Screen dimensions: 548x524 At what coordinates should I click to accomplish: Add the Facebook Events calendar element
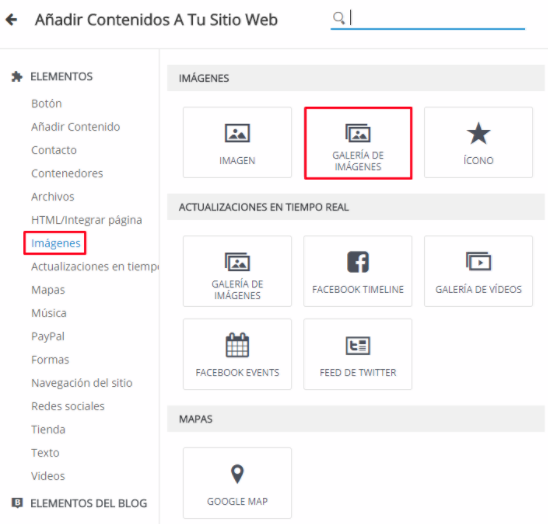click(237, 354)
